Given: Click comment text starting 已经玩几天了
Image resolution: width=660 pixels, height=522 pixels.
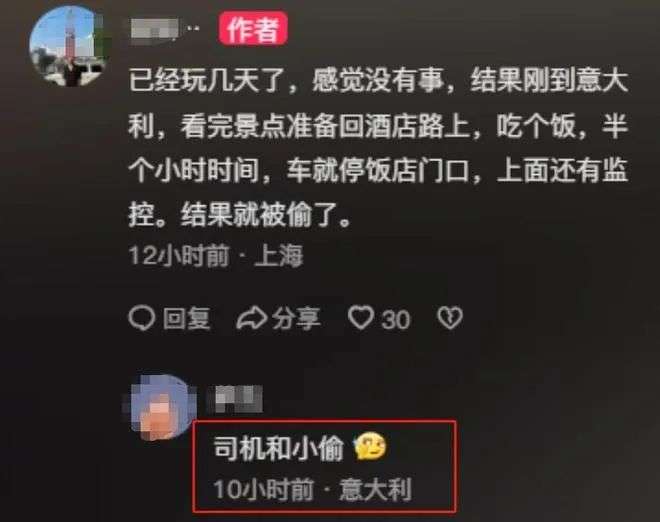Looking at the screenshot, I should (378, 147).
